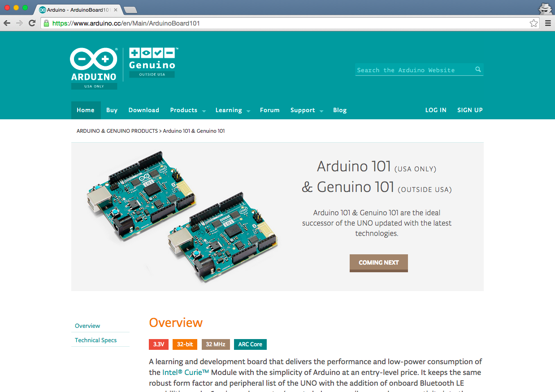Click the 'ideal successor of the UNO' description
555x392 pixels.
point(377,223)
